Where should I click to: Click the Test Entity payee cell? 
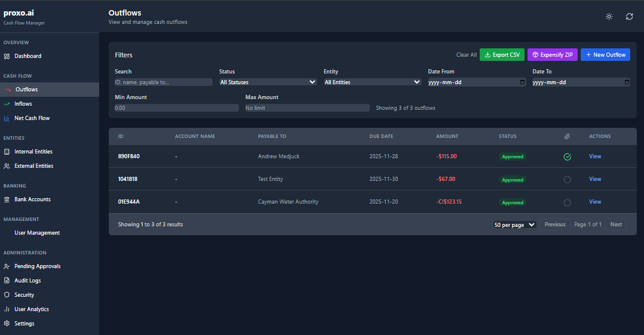[x=270, y=179]
